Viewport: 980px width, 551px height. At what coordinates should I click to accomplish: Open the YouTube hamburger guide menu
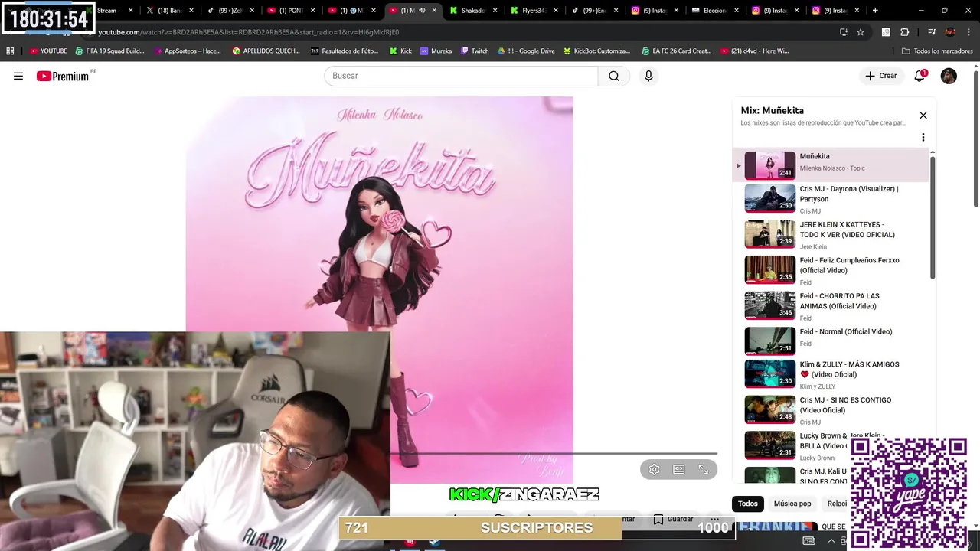[x=18, y=76]
